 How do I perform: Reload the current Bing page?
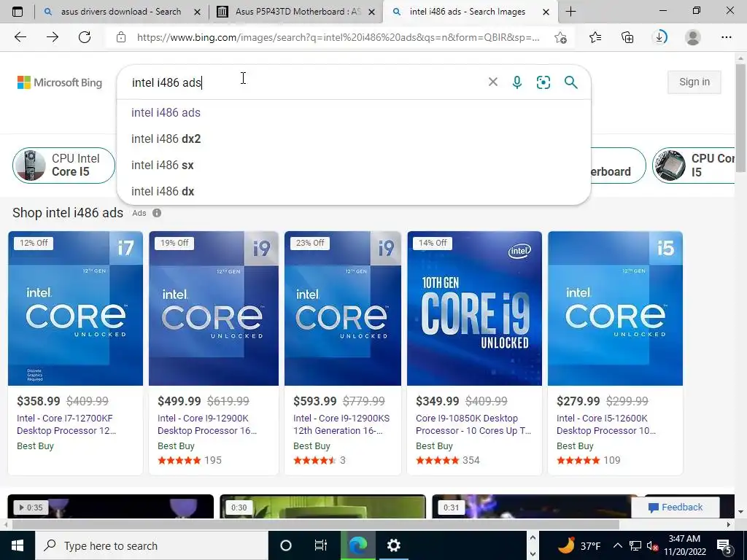point(85,37)
